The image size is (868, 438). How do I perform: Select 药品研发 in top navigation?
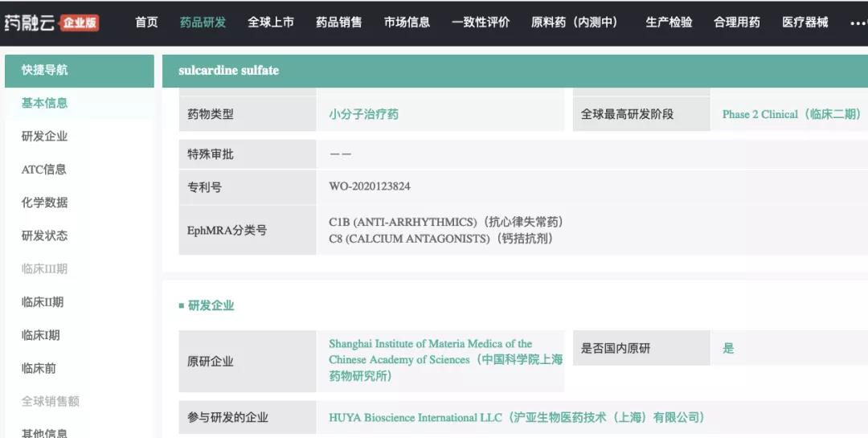[x=203, y=23]
